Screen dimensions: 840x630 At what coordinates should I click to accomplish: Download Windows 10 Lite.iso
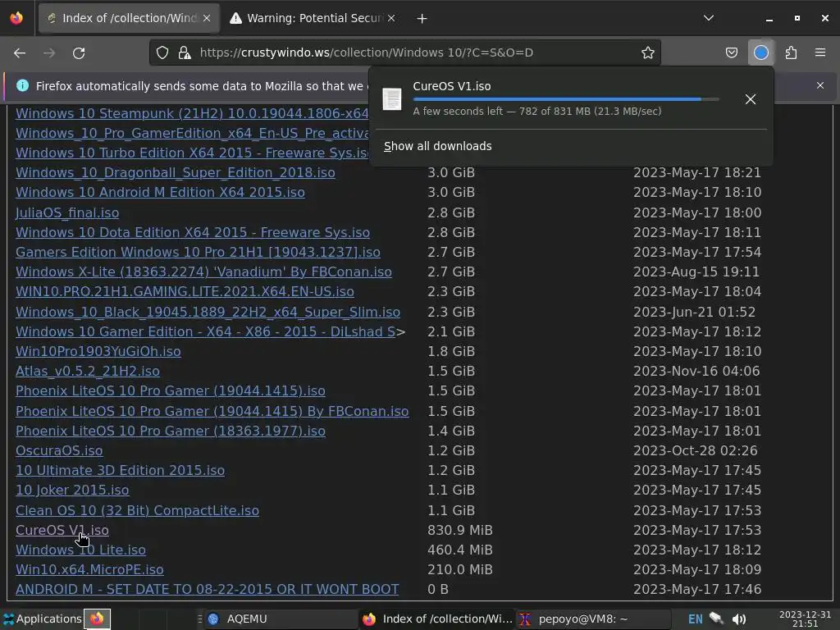coord(80,550)
